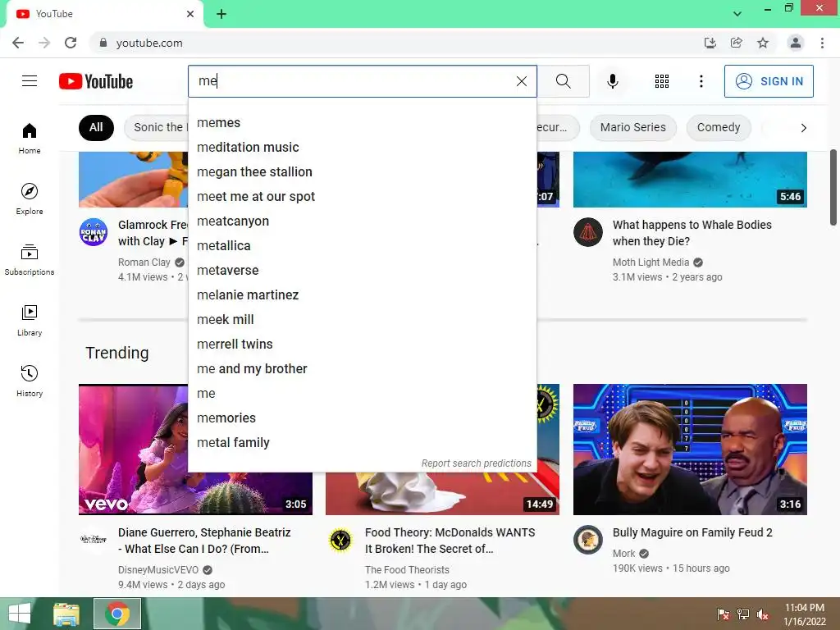Reload the page
The height and width of the screenshot is (630, 840).
click(71, 43)
